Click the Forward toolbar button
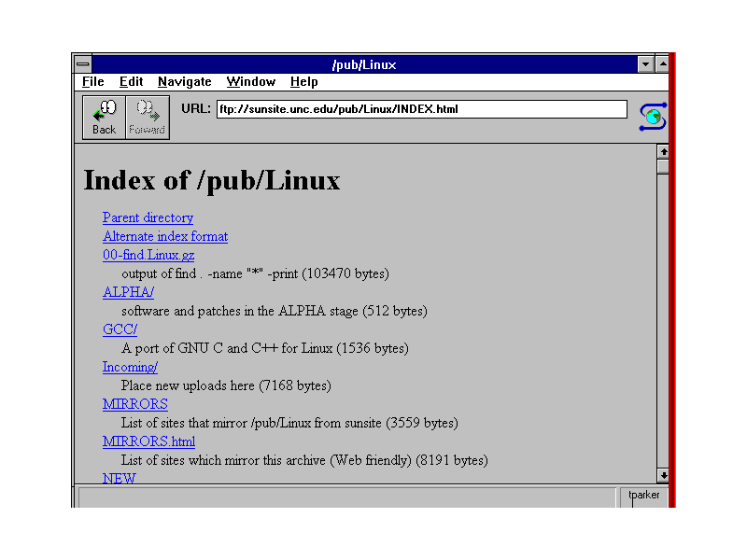 click(147, 118)
